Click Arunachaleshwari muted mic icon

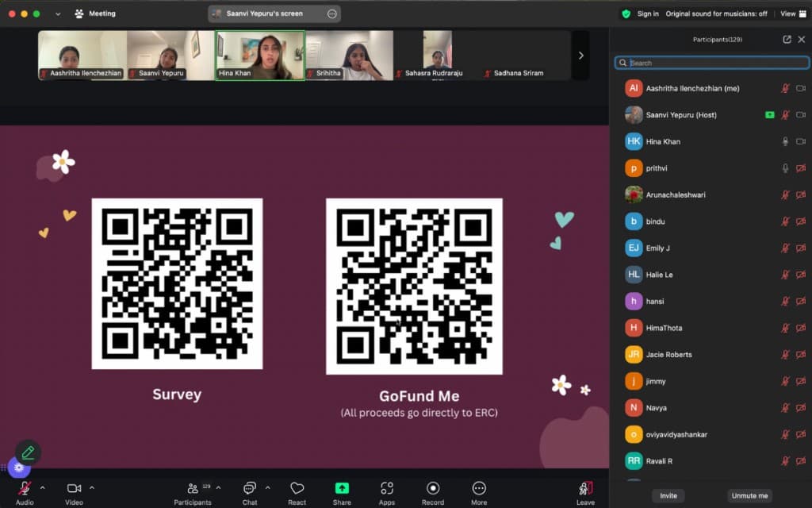(x=785, y=195)
